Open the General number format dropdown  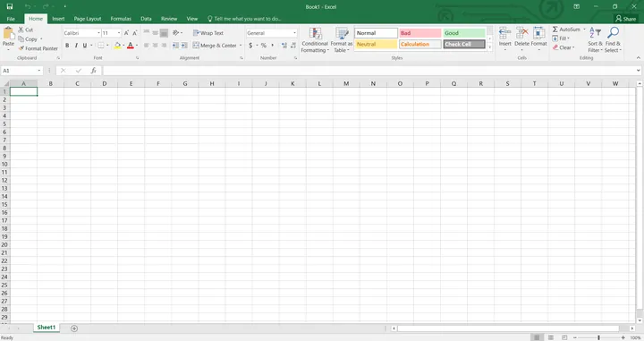pyautogui.click(x=294, y=33)
